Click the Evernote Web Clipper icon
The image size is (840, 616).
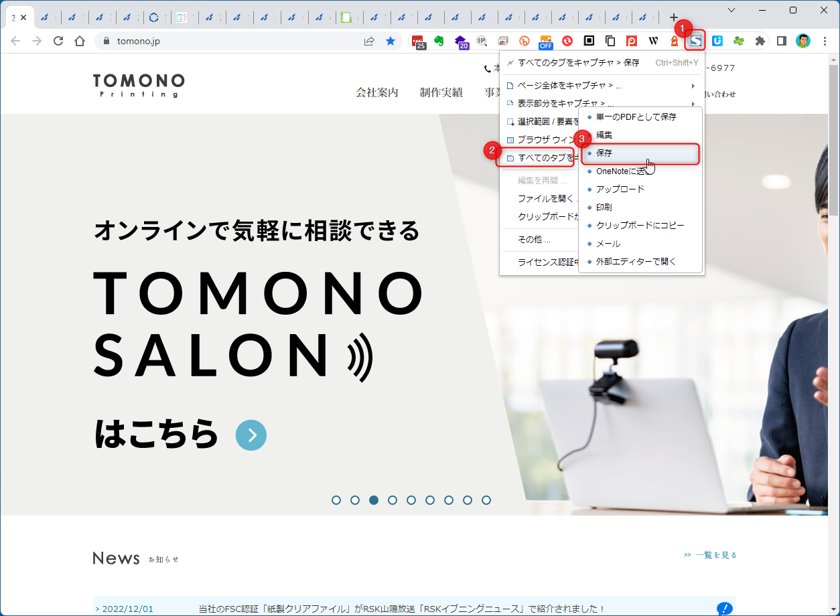(439, 41)
